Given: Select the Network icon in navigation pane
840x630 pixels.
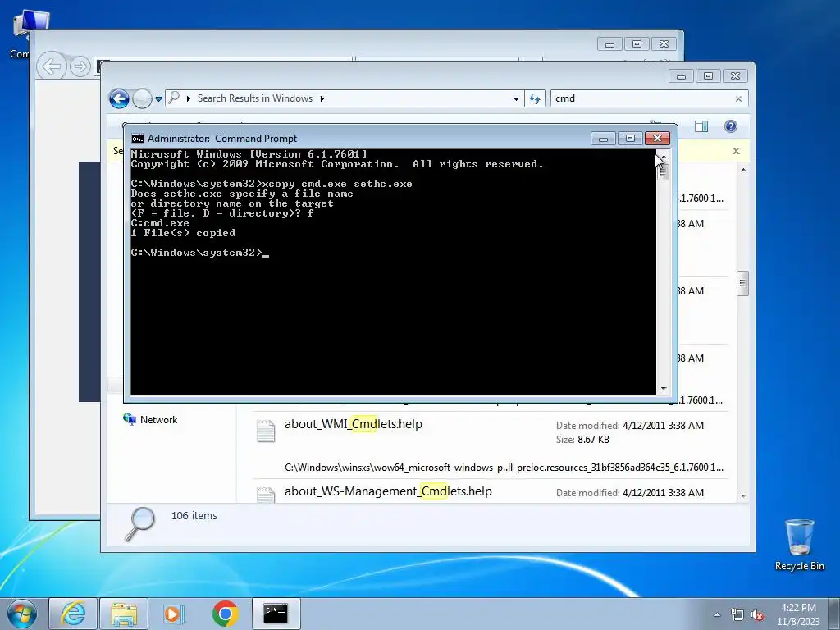Looking at the screenshot, I should click(x=130, y=419).
